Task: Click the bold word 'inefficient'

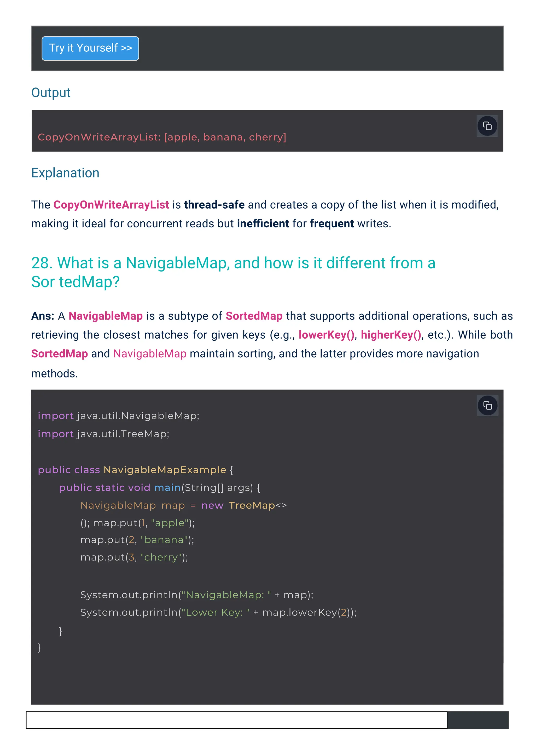Action: point(263,223)
